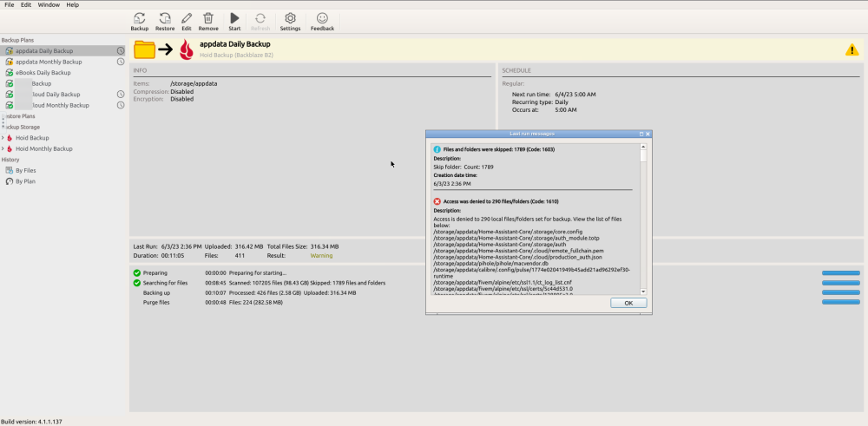Open History By Plan
Image resolution: width=868 pixels, height=426 pixels.
25,181
